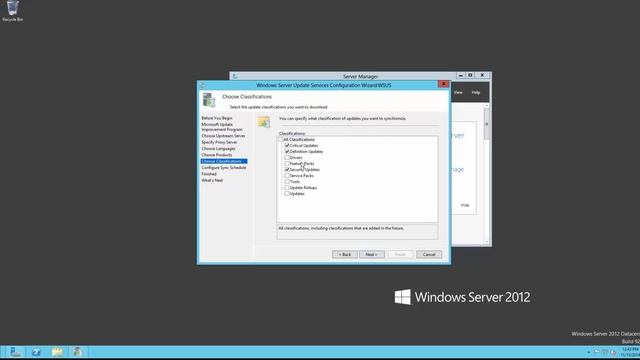Close the WSUS Configuration Wizard window

click(x=443, y=84)
